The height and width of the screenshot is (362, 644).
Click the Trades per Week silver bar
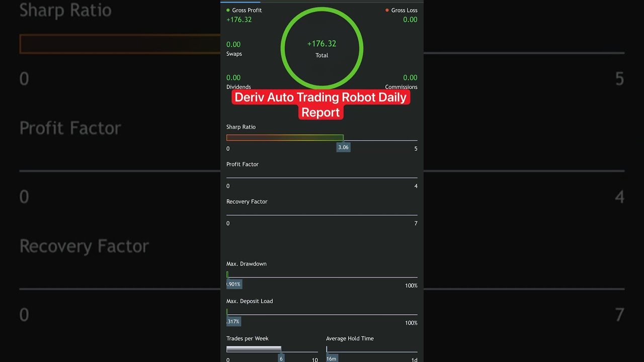click(x=254, y=349)
